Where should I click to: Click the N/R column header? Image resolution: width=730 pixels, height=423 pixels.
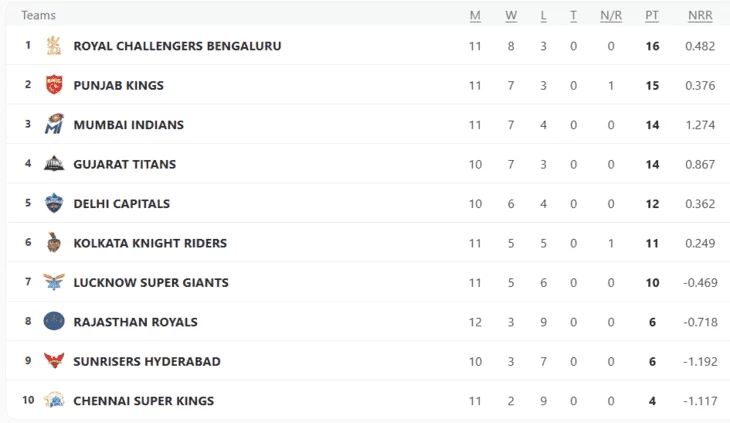click(611, 15)
